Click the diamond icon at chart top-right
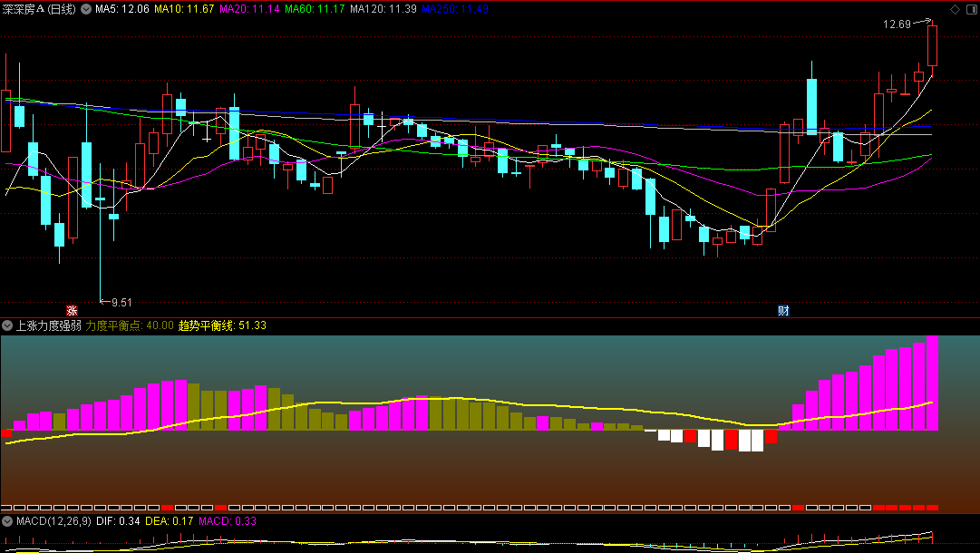980x553 pixels. tap(955, 9)
